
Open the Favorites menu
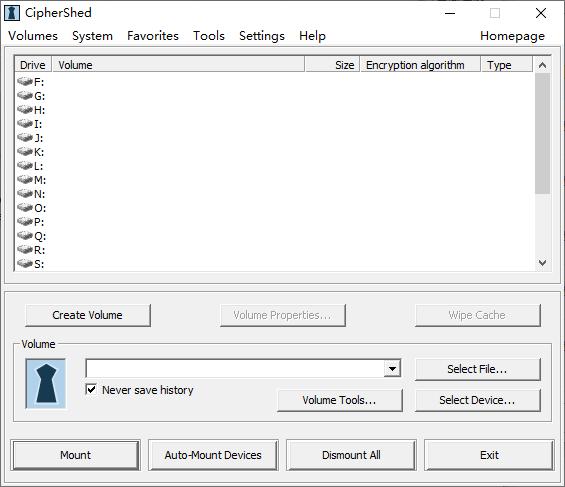coord(153,36)
